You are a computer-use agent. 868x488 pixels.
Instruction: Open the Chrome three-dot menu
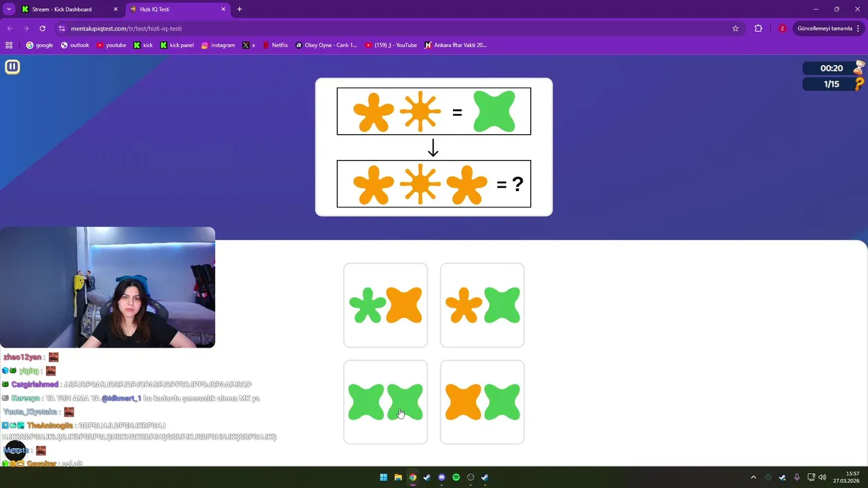[859, 28]
